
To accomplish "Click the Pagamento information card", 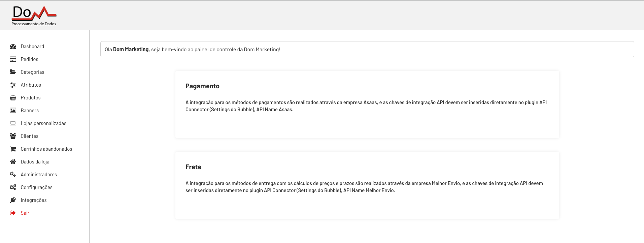I will pos(367,104).
